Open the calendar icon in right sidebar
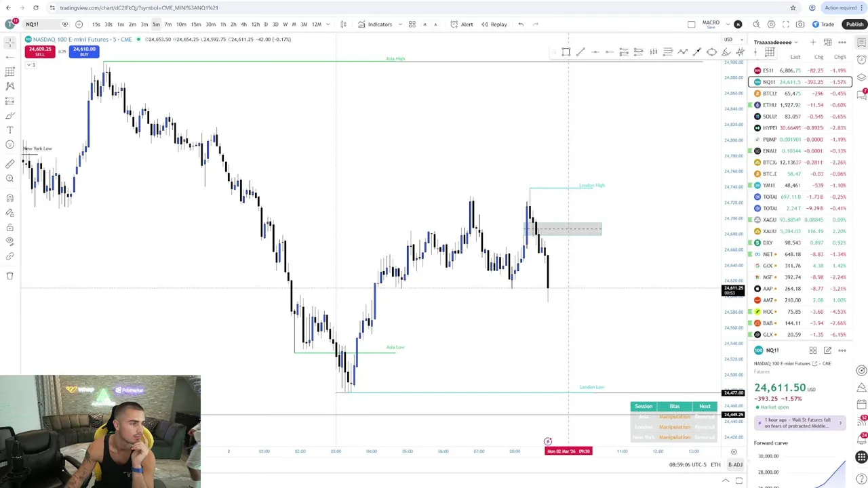This screenshot has height=488, width=868. [x=861, y=405]
